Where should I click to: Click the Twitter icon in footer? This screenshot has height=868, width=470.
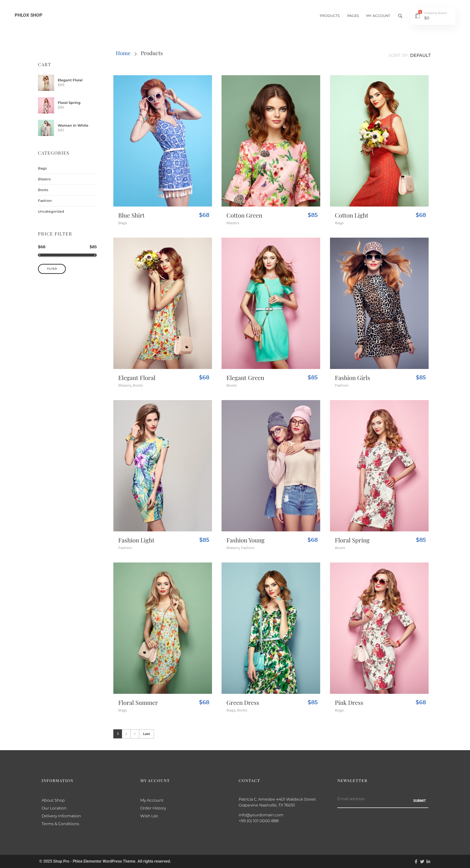[422, 861]
